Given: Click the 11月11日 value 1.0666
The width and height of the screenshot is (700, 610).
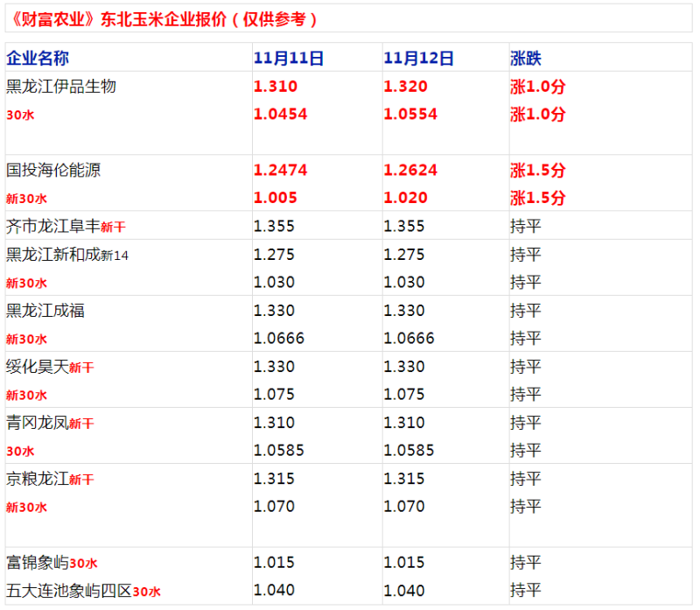Looking at the screenshot, I should [x=279, y=339].
